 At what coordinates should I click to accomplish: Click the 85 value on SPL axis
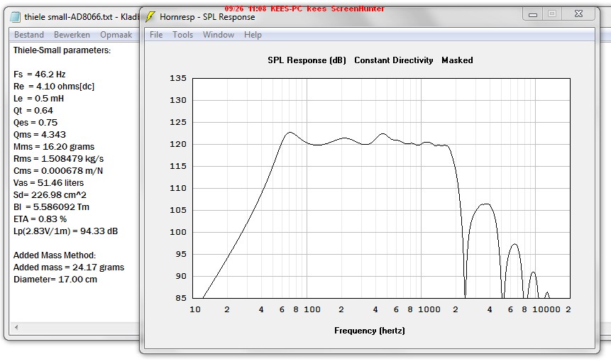[x=181, y=298]
